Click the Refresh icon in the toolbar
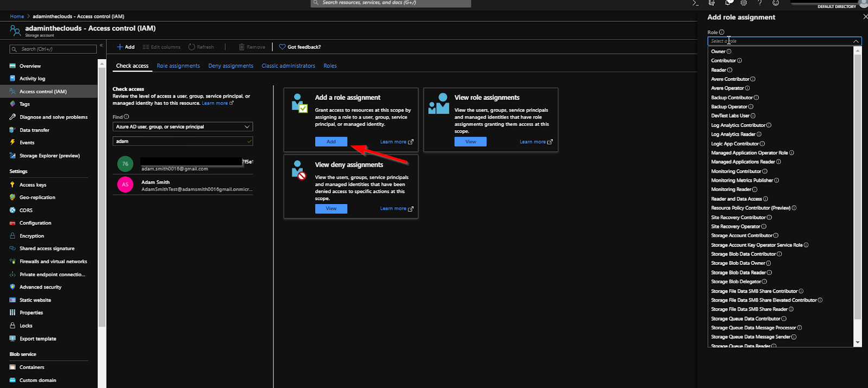Image resolution: width=868 pixels, height=388 pixels. (192, 47)
